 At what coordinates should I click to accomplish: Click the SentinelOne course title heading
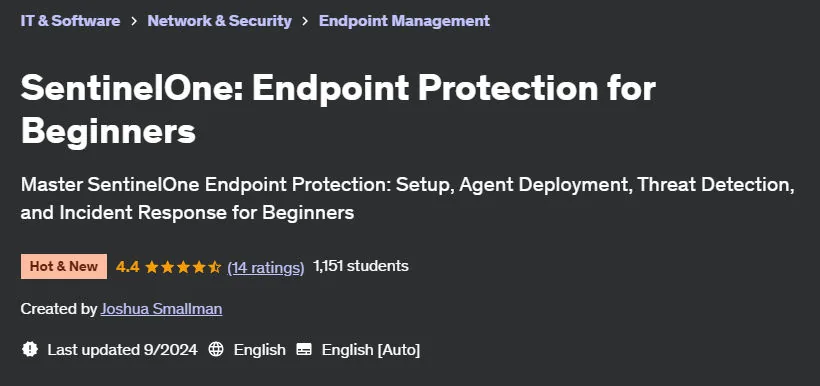click(338, 110)
